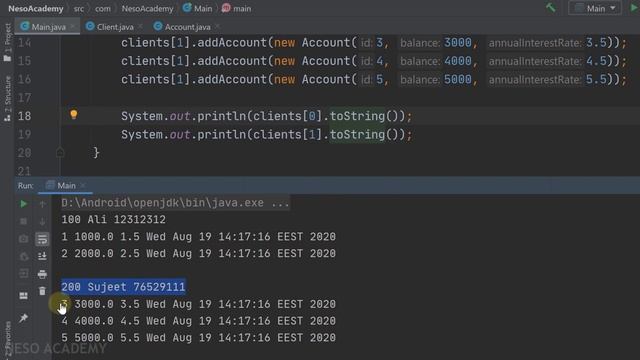The width and height of the screenshot is (640, 360).
Task: Toggle Soft-Wrap in the console
Action: pyautogui.click(x=42, y=239)
